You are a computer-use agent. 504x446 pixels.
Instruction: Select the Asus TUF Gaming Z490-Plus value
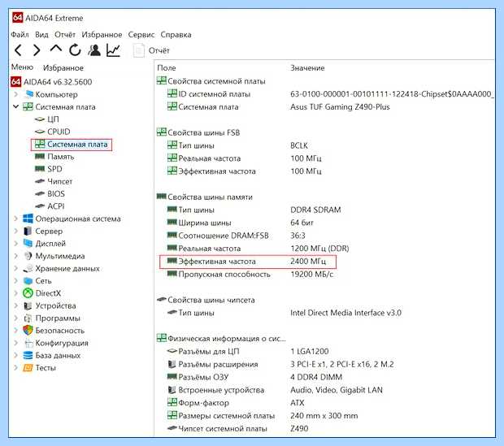click(x=340, y=106)
